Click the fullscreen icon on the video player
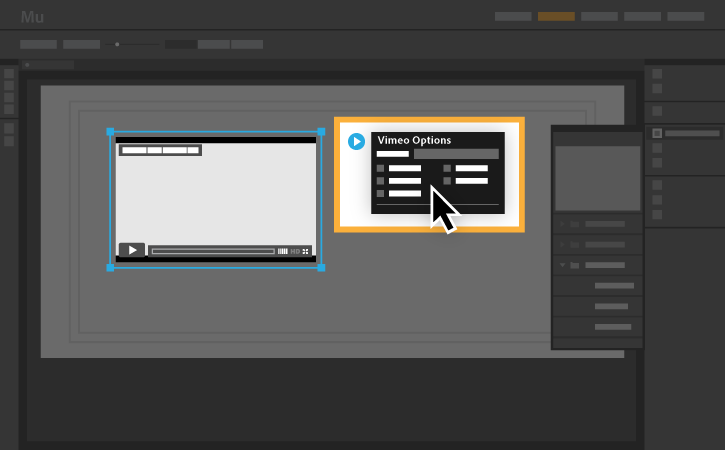Image resolution: width=725 pixels, height=450 pixels. 306,251
